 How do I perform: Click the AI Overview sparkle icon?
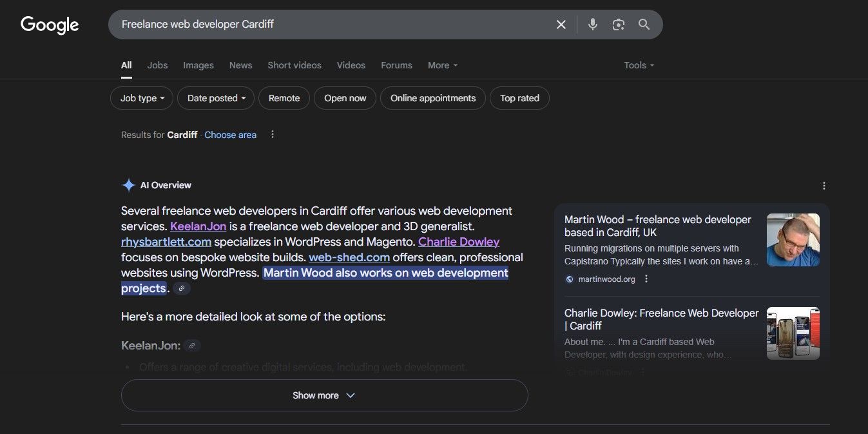click(128, 185)
